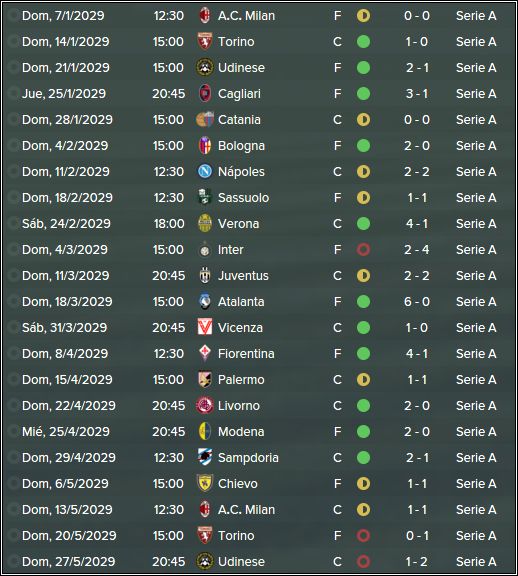Open the Palermo team link
Image resolution: width=518 pixels, height=576 pixels.
click(241, 379)
